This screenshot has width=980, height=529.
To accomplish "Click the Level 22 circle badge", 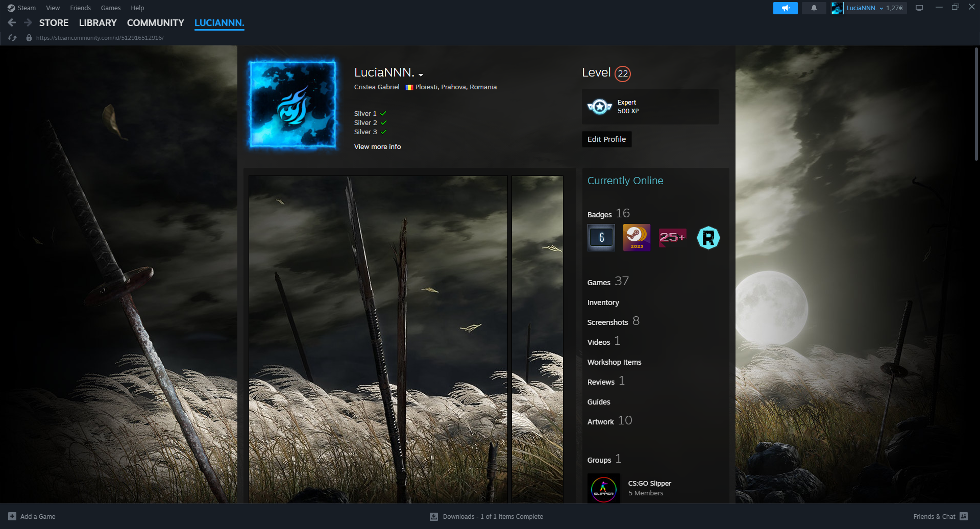I will (623, 73).
